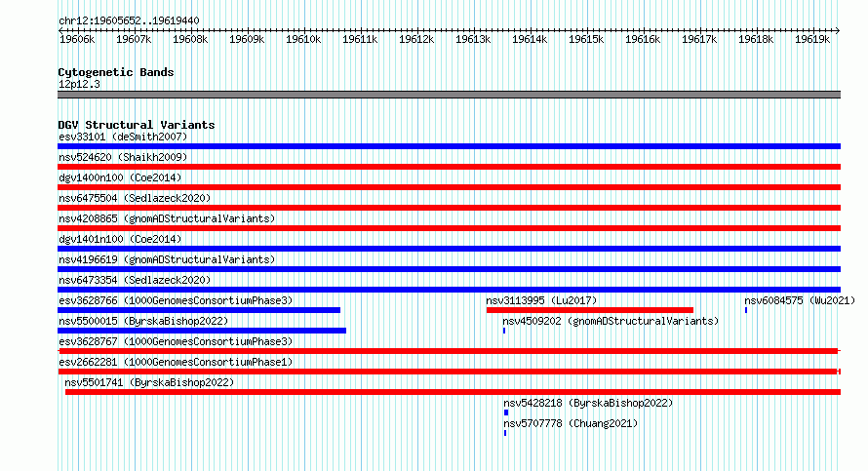
Task: Open esv3628766 (1000GenomesConsortiumPhase3) label
Action: 176,300
